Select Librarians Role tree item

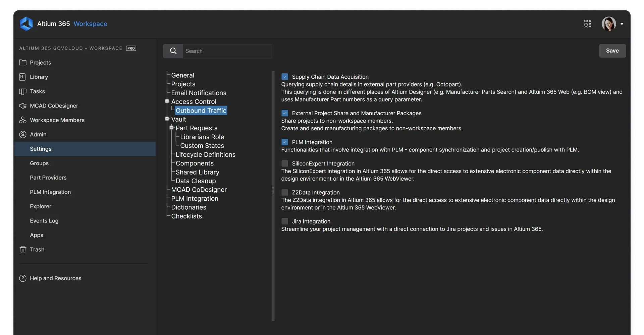coord(202,137)
